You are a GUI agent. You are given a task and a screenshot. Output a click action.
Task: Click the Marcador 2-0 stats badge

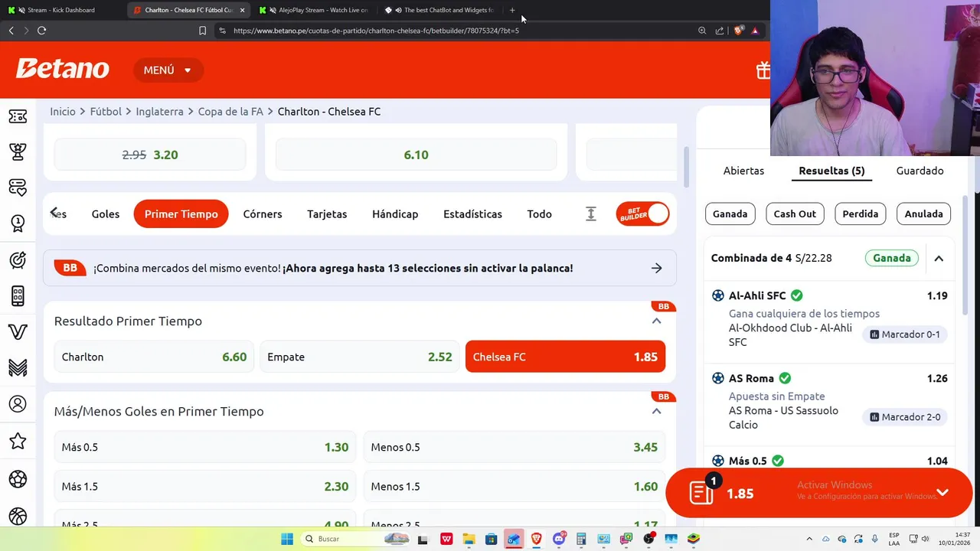(x=904, y=417)
